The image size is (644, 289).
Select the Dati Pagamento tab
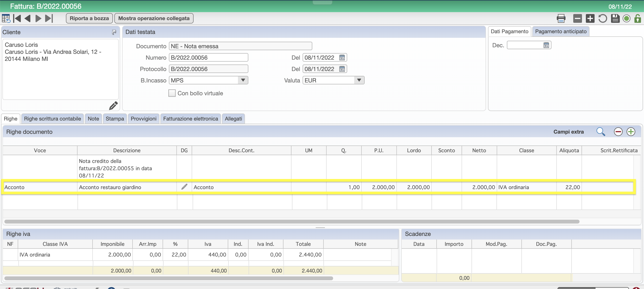pyautogui.click(x=509, y=31)
